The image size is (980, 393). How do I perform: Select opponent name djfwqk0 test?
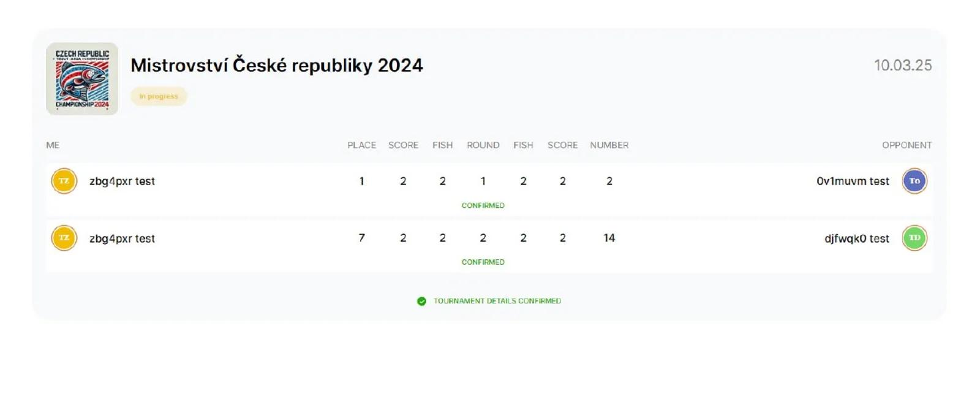coord(856,238)
